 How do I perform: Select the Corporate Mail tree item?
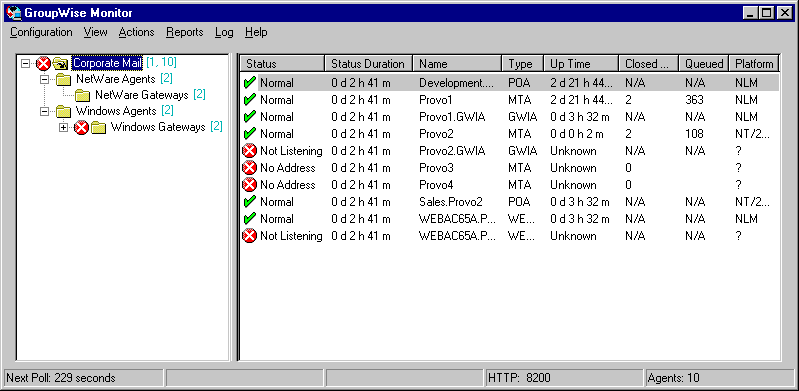click(107, 63)
